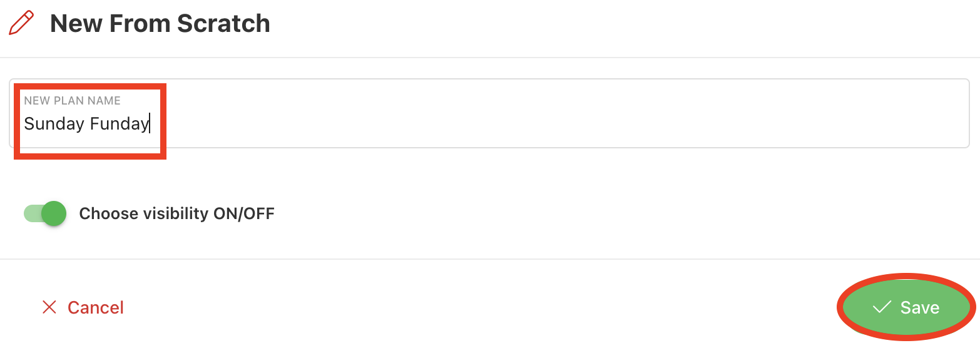The height and width of the screenshot is (343, 980).
Task: Cancel creating the new plan
Action: 83,307
